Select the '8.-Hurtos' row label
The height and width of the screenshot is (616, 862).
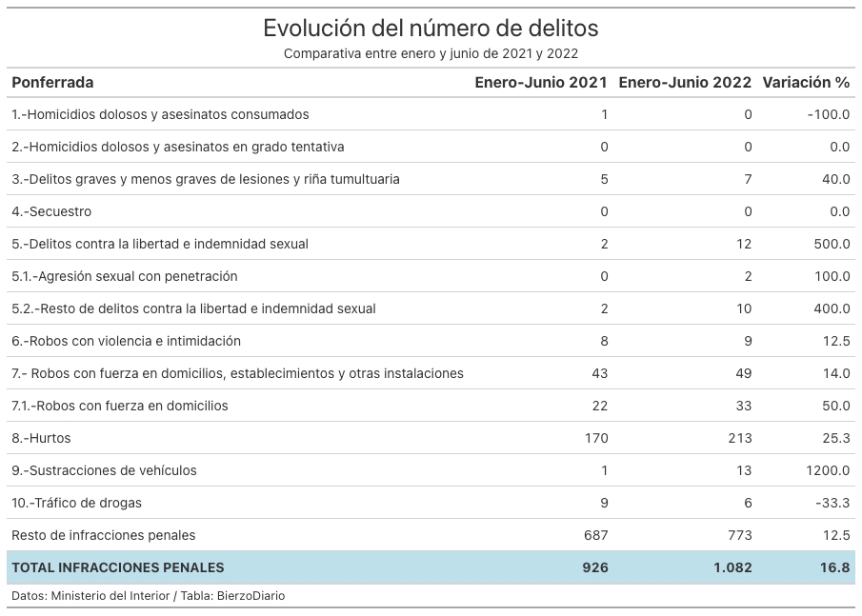[41, 439]
